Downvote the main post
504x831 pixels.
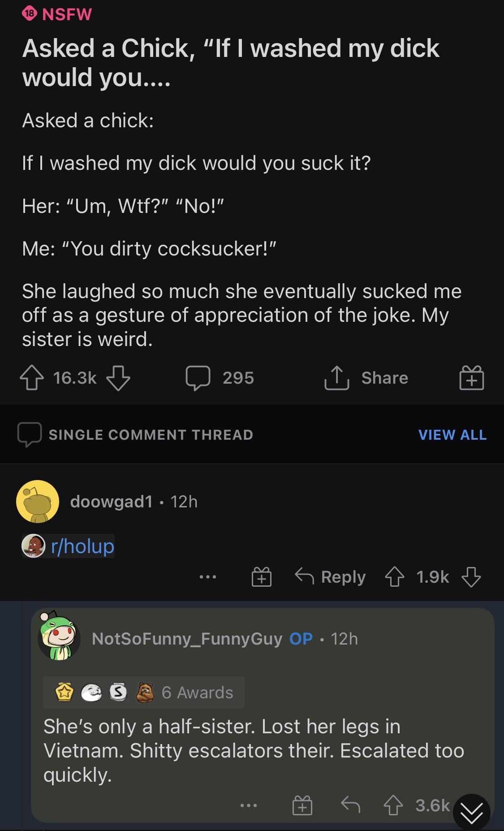click(x=118, y=378)
